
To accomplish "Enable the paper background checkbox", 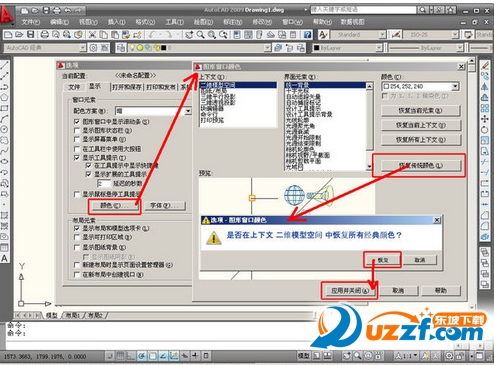I will (77, 247).
